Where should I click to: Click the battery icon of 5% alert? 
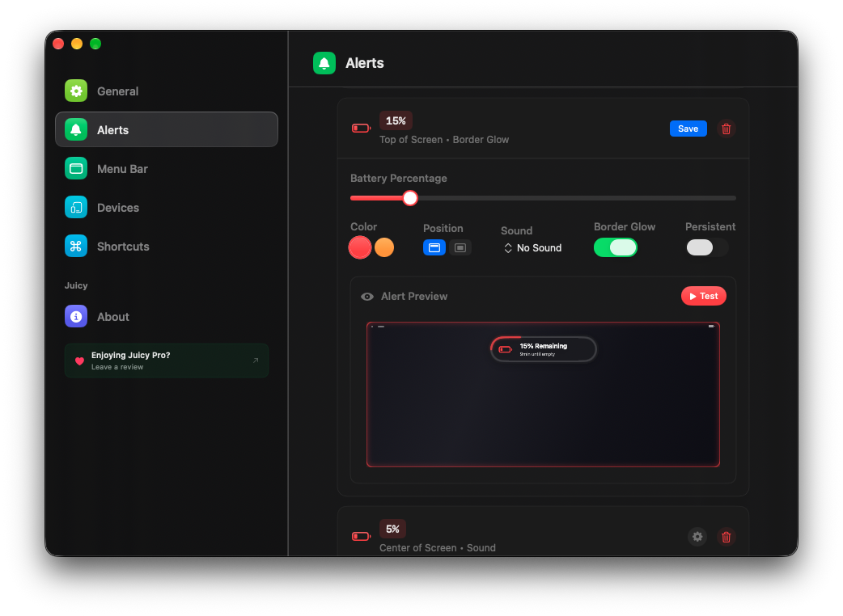(362, 537)
